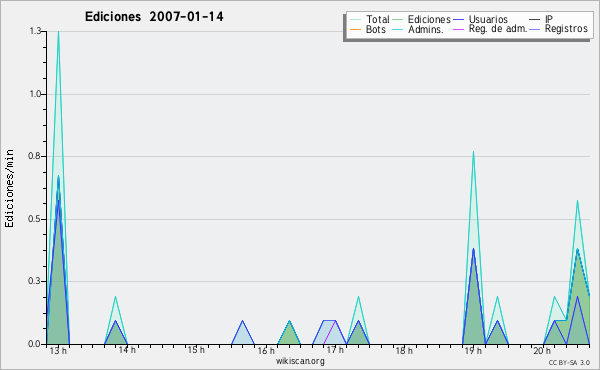600x370 pixels.
Task: Click the Total line color swatch
Action: point(355,20)
